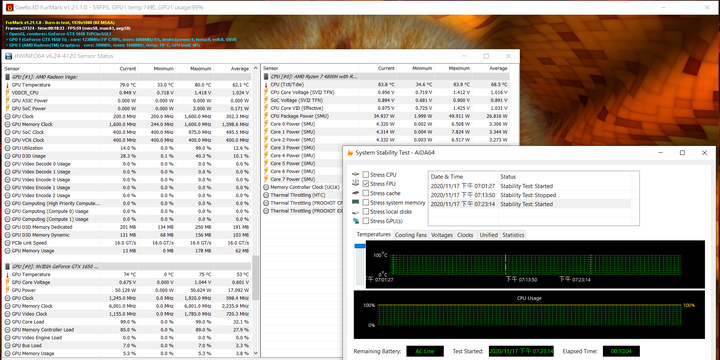720x360 pixels.
Task: Click the disk icon beside Stress local disks
Action: (355, 212)
